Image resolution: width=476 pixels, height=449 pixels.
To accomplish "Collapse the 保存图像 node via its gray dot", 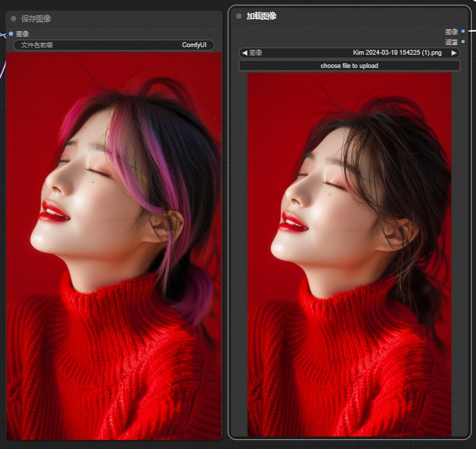I will [x=13, y=19].
